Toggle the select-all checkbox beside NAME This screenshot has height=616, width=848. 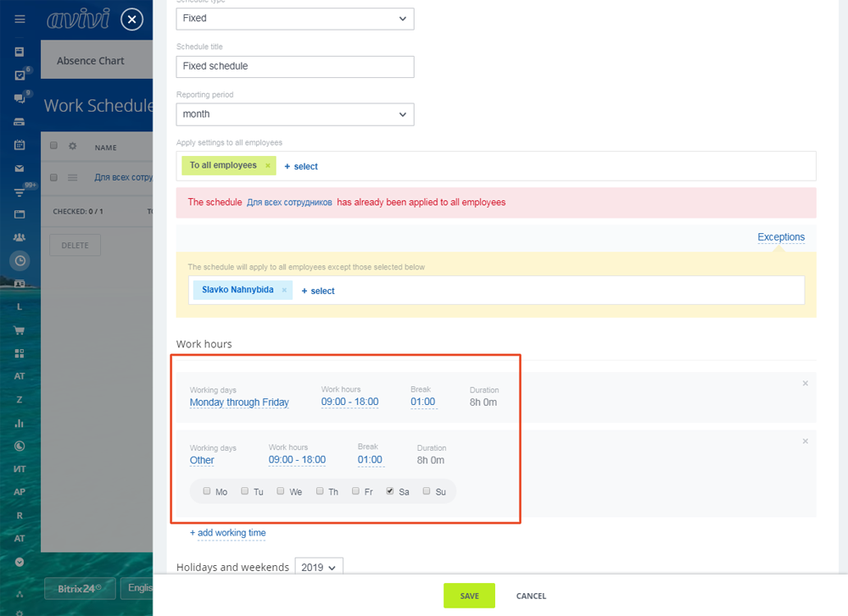click(53, 146)
